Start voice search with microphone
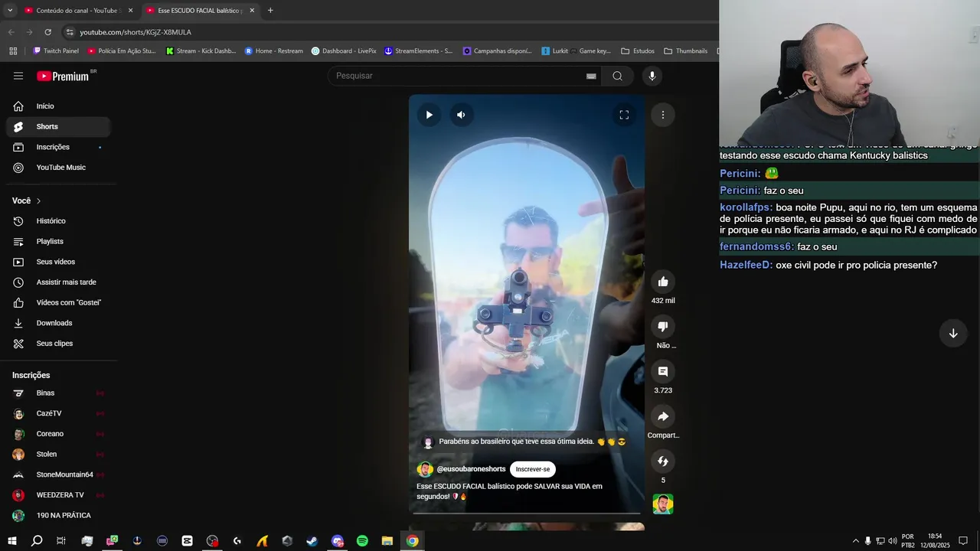Screen dimensions: 980x551 point(652,76)
